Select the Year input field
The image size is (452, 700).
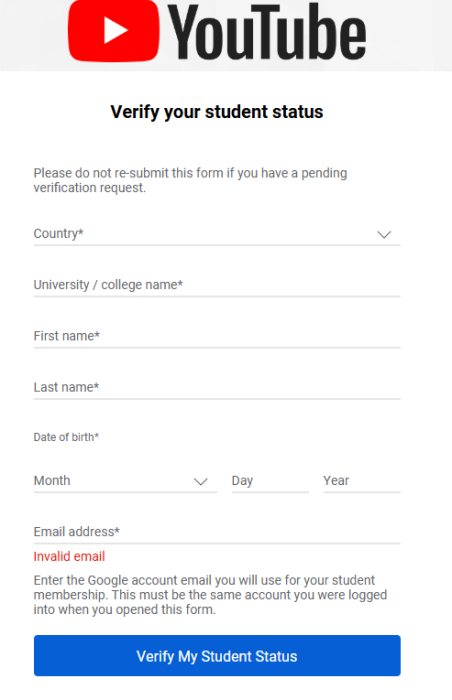coord(362,481)
